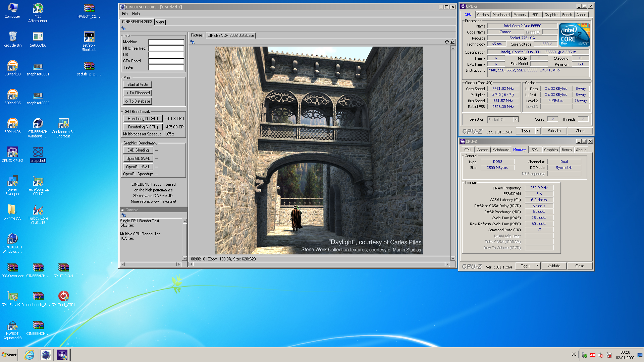This screenshot has height=362, width=644.
Task: Click the GFX-Board input field
Action: (x=166, y=61)
